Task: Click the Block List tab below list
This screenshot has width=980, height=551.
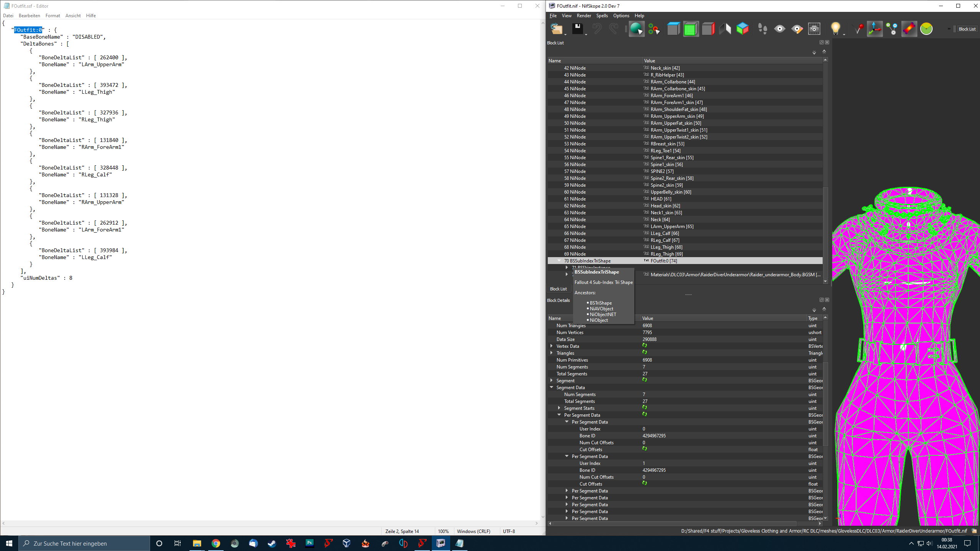Action: click(x=558, y=289)
